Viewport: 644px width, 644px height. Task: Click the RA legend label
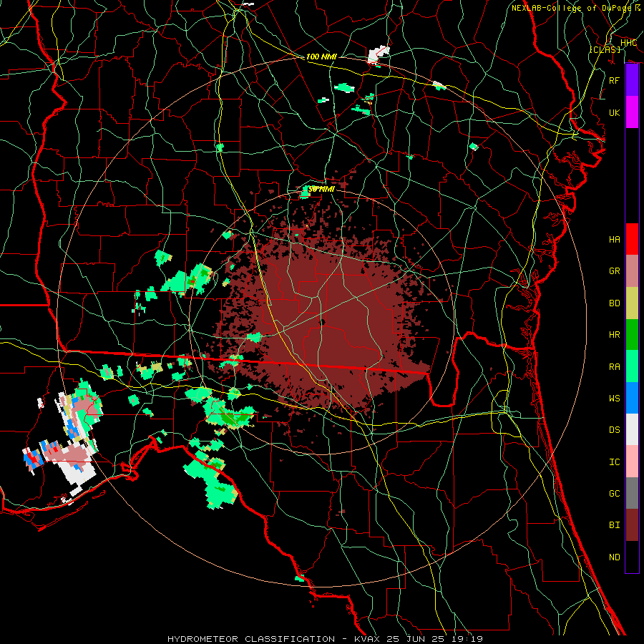615,366
